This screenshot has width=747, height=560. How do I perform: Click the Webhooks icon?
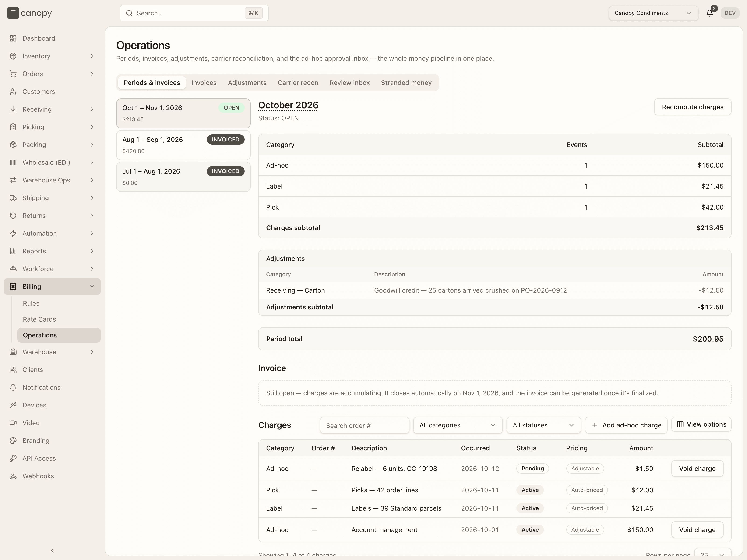[13, 476]
